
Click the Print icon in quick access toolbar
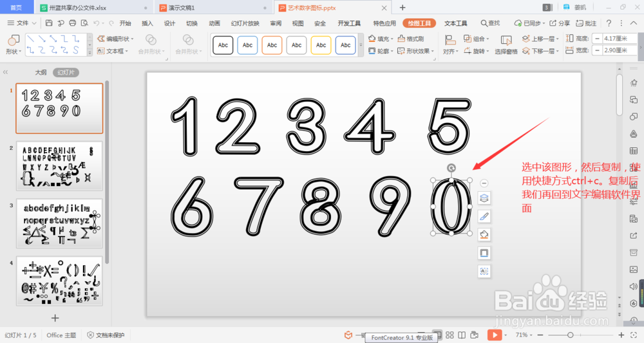pos(73,23)
